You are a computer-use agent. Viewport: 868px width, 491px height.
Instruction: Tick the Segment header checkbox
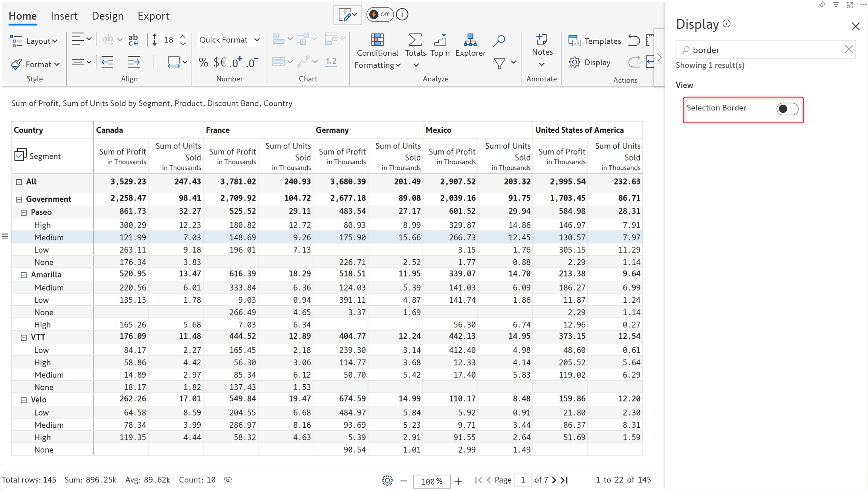[x=20, y=155]
